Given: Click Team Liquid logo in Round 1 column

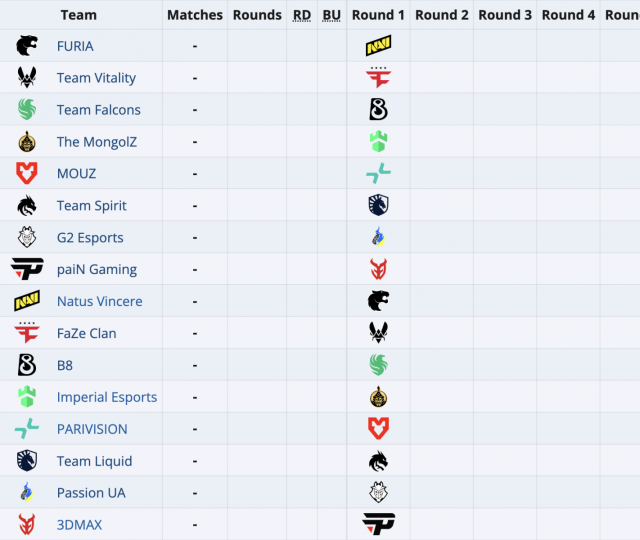Looking at the screenshot, I should [x=378, y=206].
